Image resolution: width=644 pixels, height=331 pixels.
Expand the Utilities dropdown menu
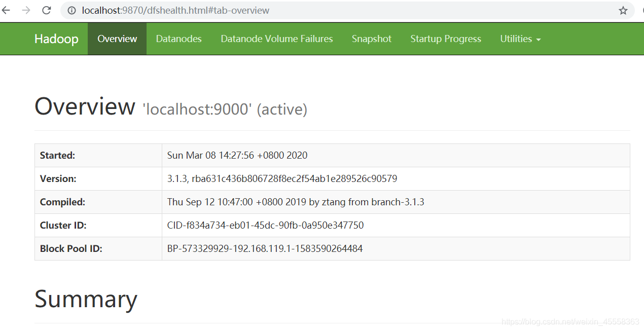coord(520,39)
